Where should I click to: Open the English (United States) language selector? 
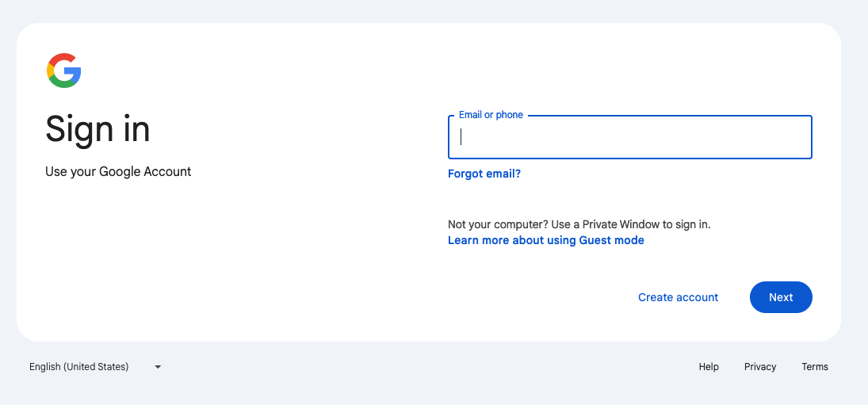coord(79,367)
